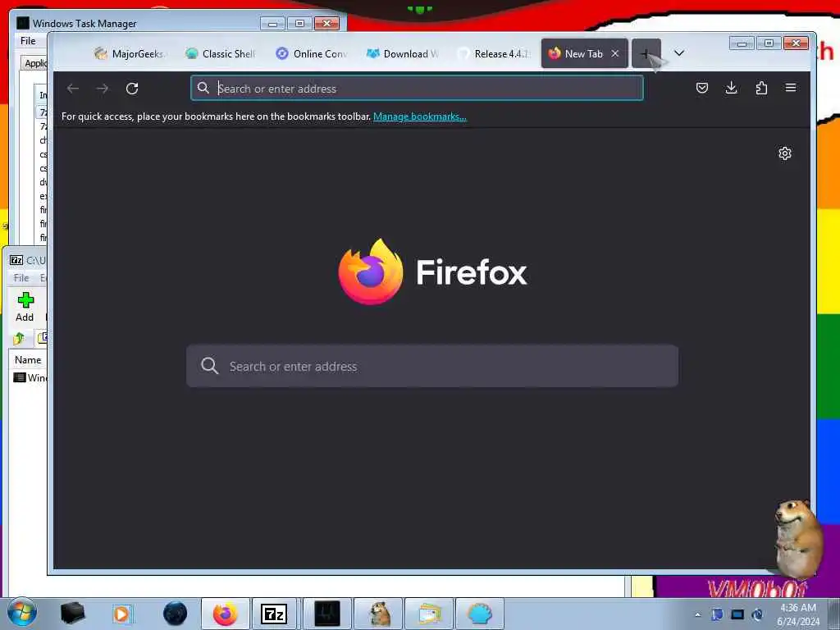
Task: Click the Firefox back arrow
Action: tap(73, 89)
